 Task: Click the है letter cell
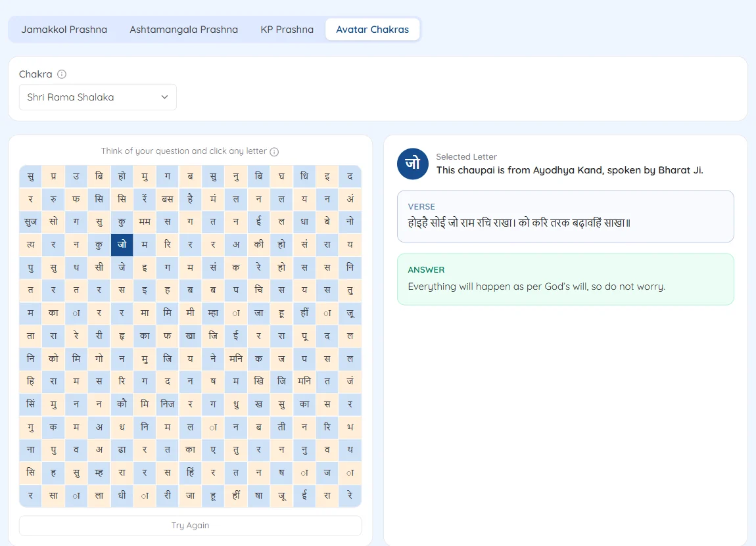click(x=191, y=198)
